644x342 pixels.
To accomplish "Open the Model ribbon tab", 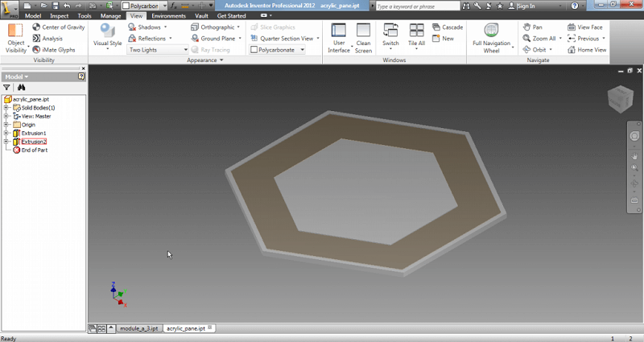I will (x=33, y=15).
